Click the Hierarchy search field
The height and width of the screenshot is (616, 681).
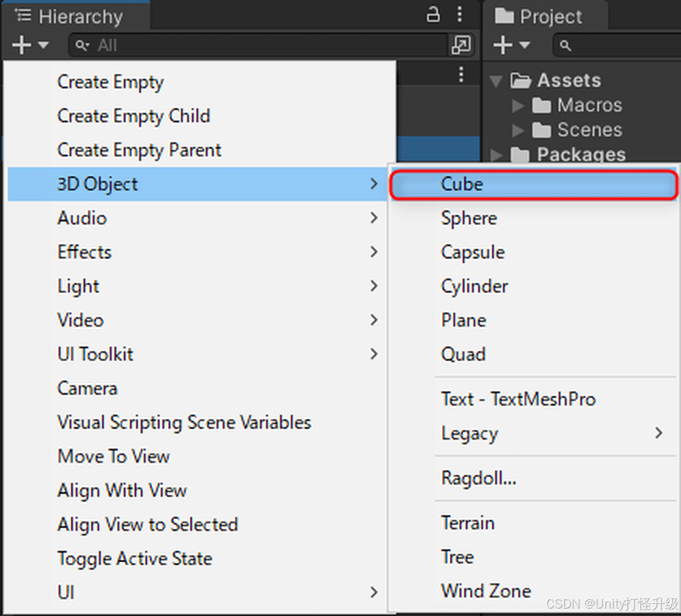point(258,45)
